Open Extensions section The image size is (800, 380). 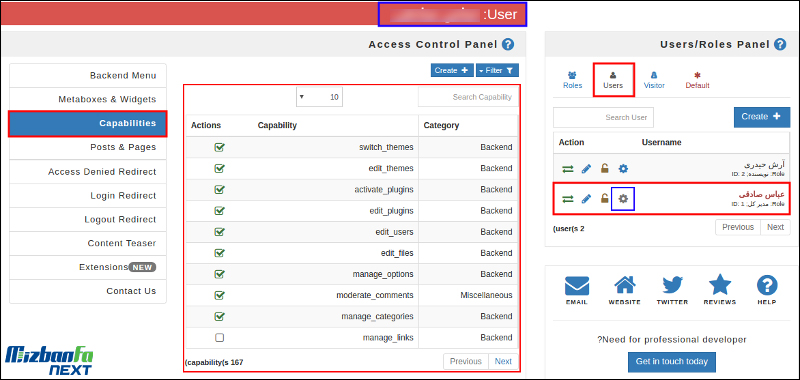pyautogui.click(x=88, y=267)
